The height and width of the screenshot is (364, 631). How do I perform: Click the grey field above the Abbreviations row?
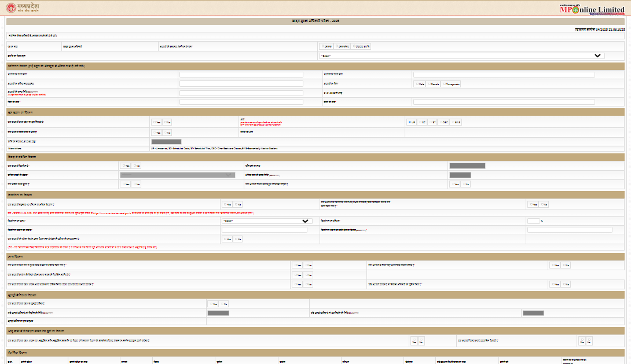point(166,142)
